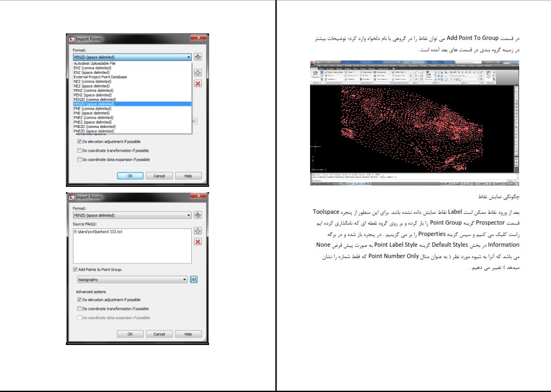This screenshot has height=392, width=551.
Task: Select PNEZD (comma delimited) entry
Action: tap(132, 127)
